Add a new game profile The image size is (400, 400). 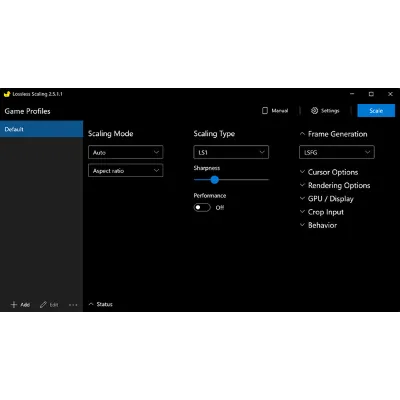tap(20, 305)
